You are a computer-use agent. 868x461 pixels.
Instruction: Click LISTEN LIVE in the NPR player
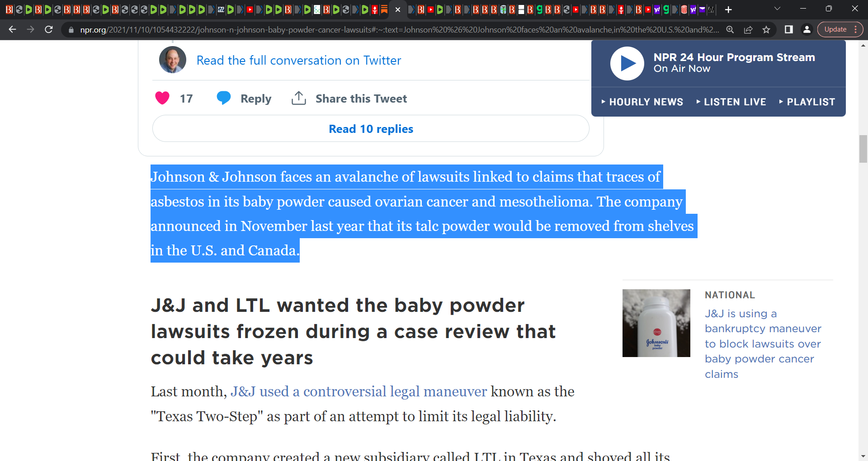coord(731,102)
